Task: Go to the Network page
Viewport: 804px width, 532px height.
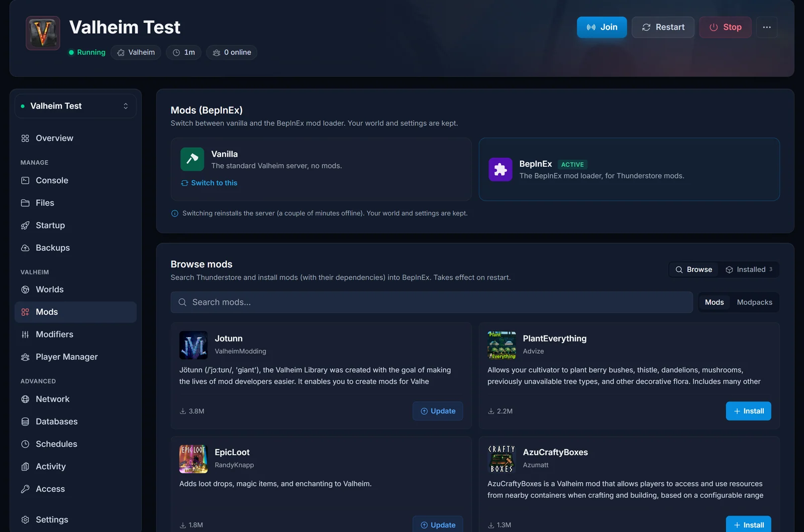Action: (75, 399)
